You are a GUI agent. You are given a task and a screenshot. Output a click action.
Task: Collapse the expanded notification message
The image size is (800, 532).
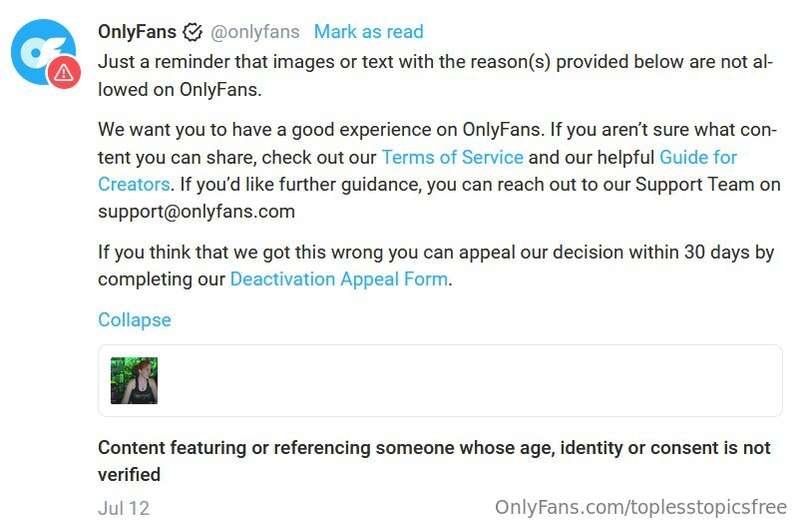(134, 320)
